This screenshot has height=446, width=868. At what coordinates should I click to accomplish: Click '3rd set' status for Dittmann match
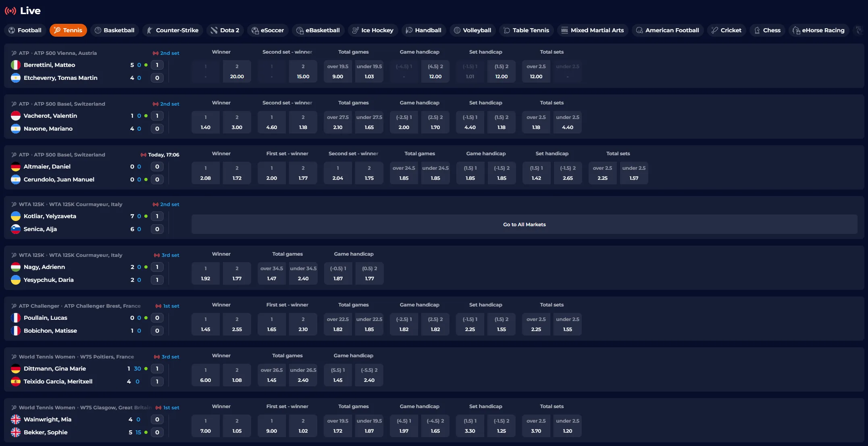pos(170,357)
